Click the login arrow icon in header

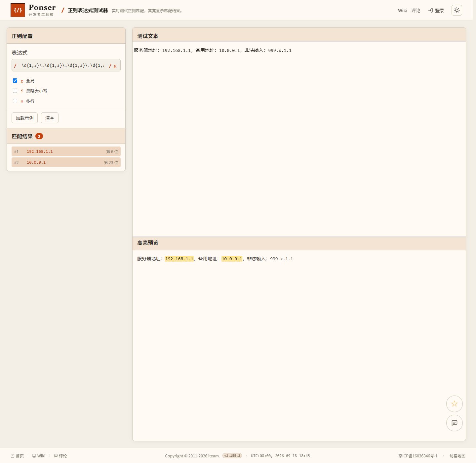point(430,10)
